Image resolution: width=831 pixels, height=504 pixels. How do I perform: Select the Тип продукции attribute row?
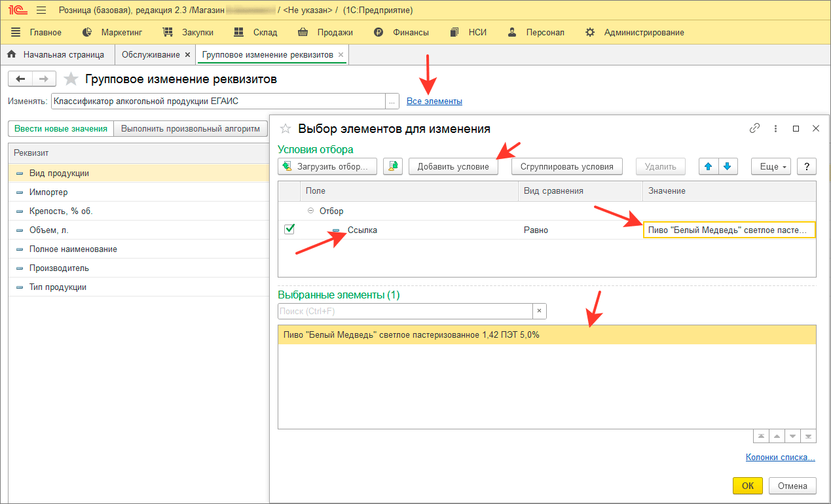coord(139,287)
